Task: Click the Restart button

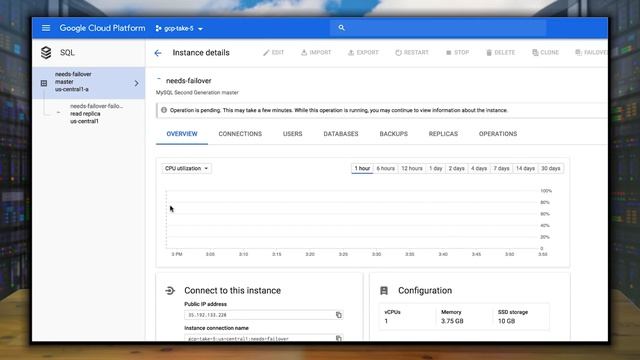Action: point(412,53)
